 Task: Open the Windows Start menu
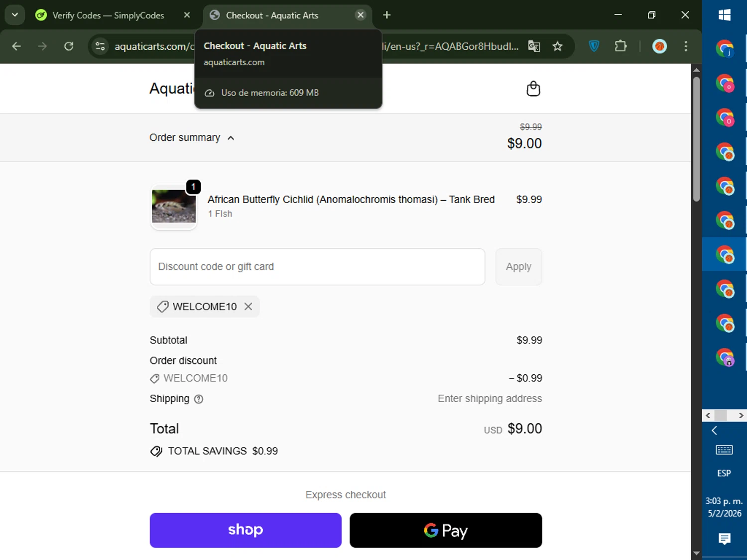725,15
